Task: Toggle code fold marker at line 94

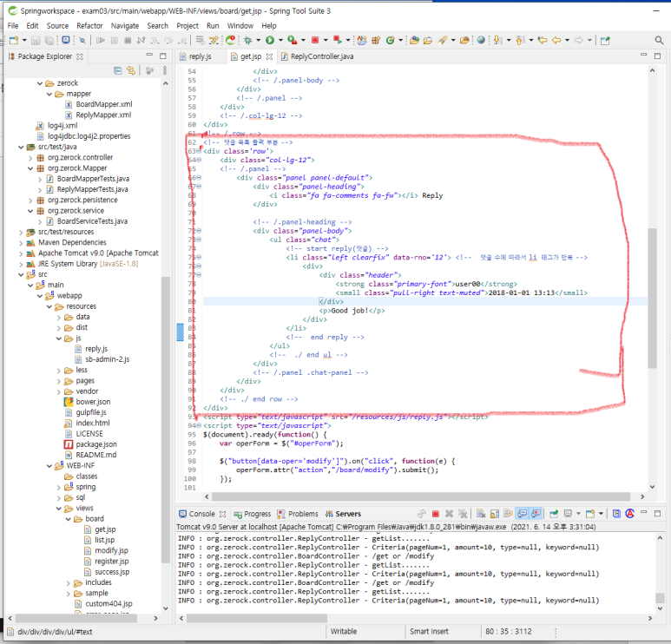Action: 199,426
